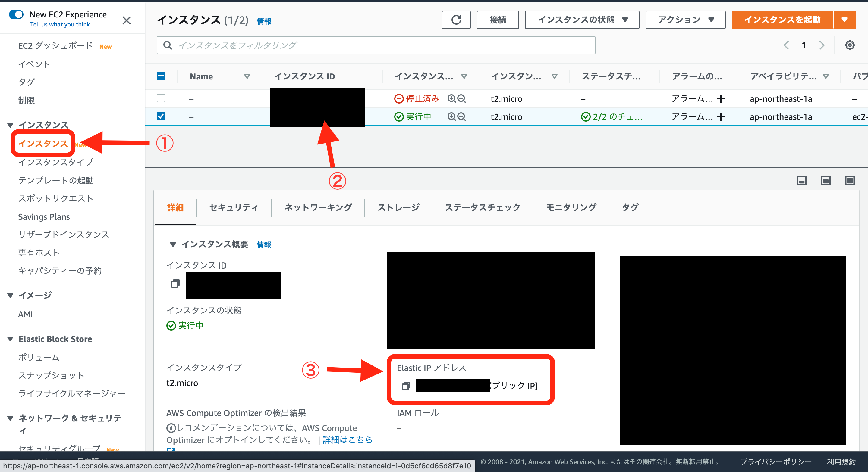Image resolution: width=868 pixels, height=472 pixels.
Task: Copy the Elastic IP address
Action: (406, 386)
